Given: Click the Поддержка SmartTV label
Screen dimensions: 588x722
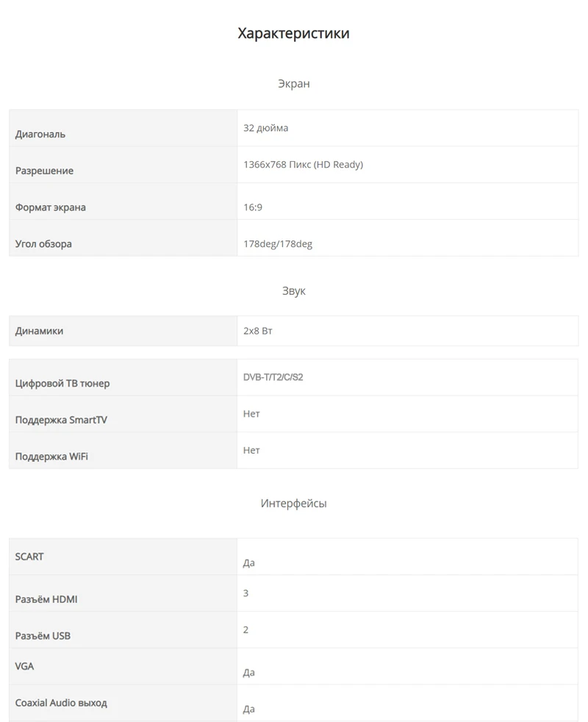Looking at the screenshot, I should (x=62, y=420).
